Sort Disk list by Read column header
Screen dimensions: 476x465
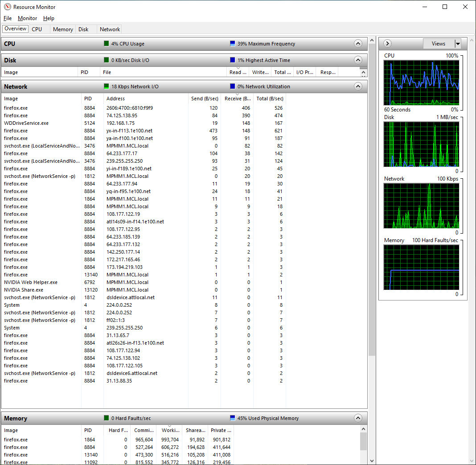(238, 72)
